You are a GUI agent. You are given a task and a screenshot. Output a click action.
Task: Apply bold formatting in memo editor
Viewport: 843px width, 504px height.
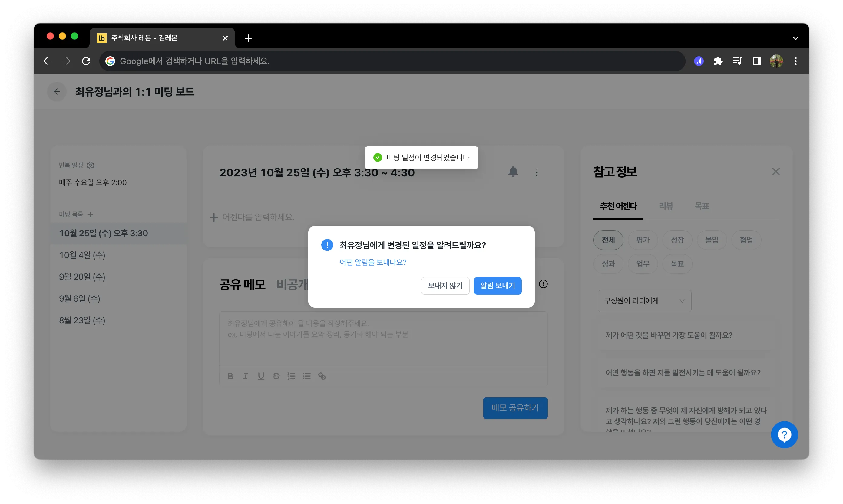tap(230, 376)
